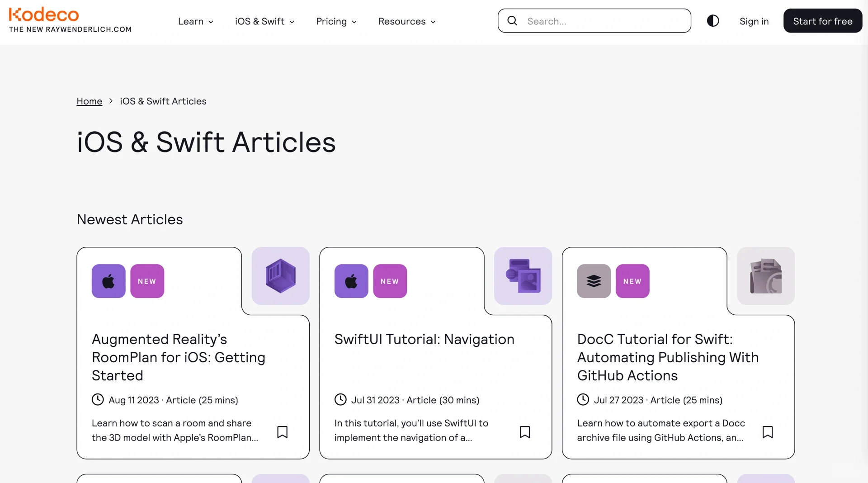Toggle the dark mode contrast icon

click(x=713, y=21)
